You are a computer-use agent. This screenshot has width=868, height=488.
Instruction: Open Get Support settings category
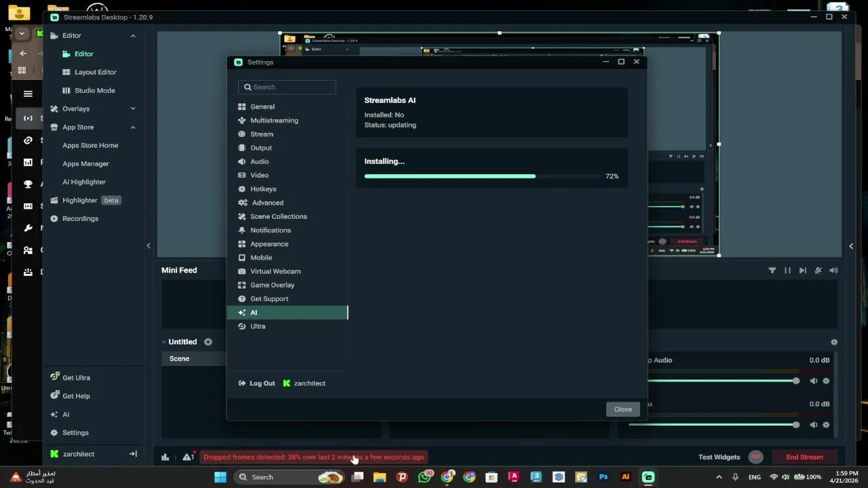(287, 299)
